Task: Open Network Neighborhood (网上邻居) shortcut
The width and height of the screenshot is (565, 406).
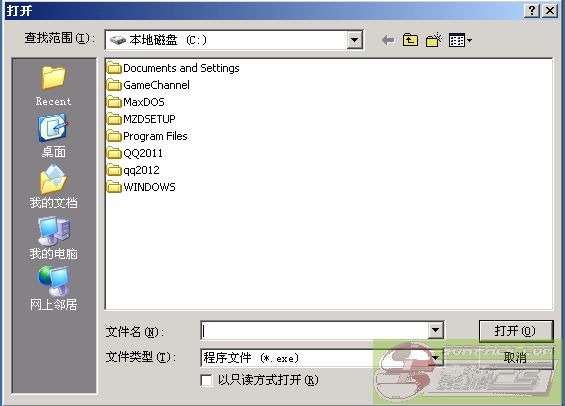Action: click(53, 288)
